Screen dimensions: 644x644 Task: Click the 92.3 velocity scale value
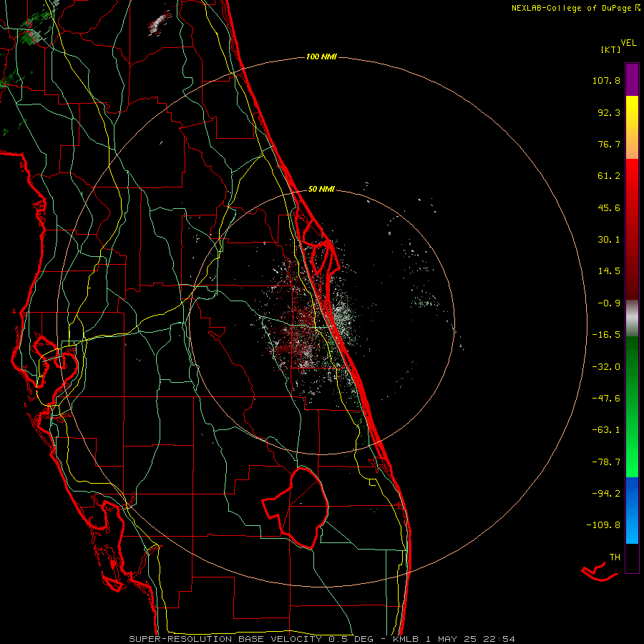click(609, 112)
